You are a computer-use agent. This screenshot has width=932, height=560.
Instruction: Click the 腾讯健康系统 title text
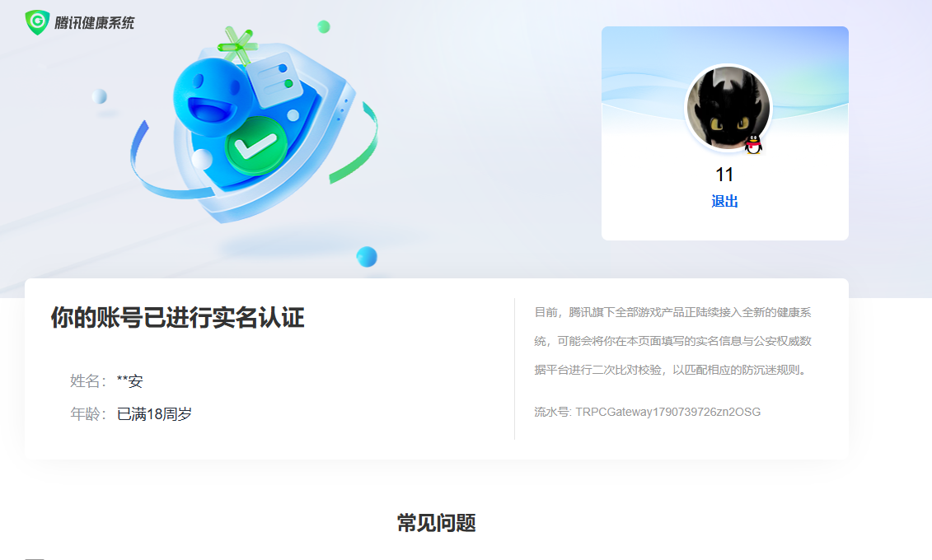95,23
